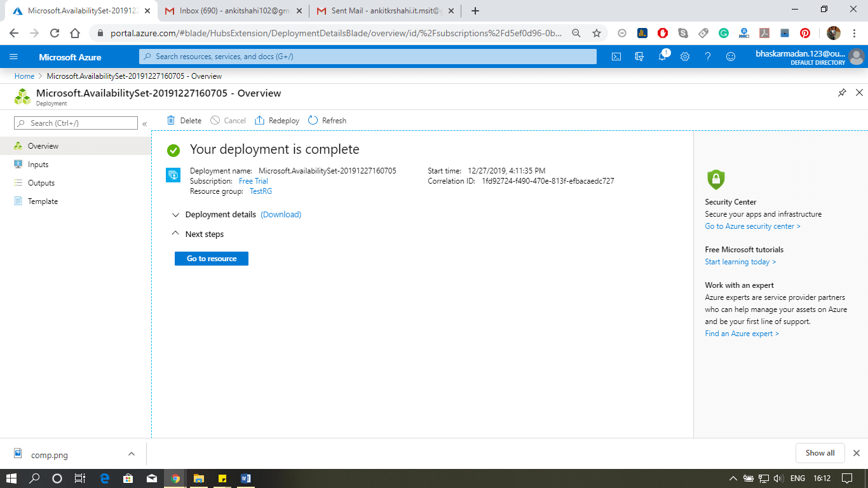
Task: Open the zoom magnifier icon in address bar
Action: click(x=576, y=33)
